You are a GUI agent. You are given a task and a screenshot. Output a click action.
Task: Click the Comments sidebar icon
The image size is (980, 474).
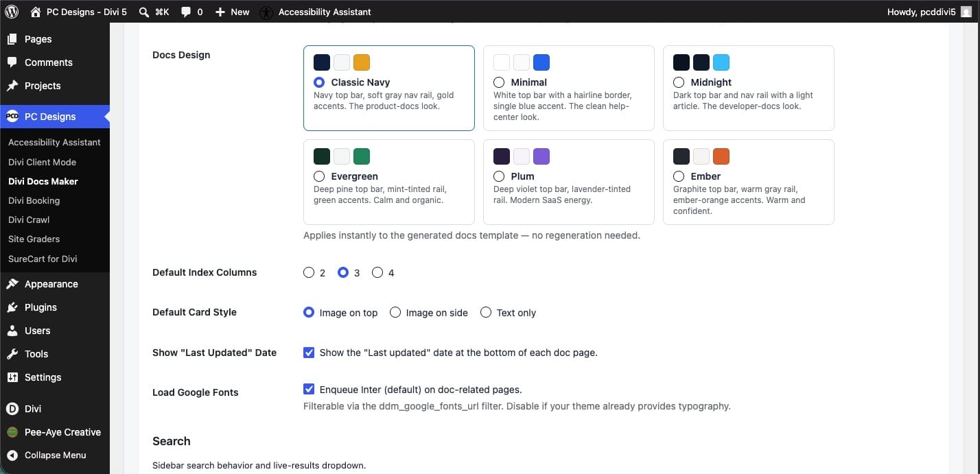(12, 62)
